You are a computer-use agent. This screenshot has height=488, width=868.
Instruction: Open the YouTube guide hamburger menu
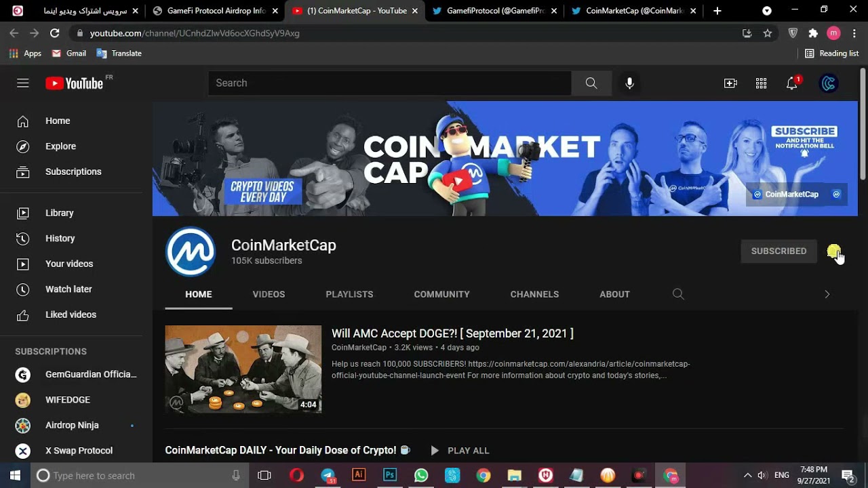pyautogui.click(x=23, y=83)
